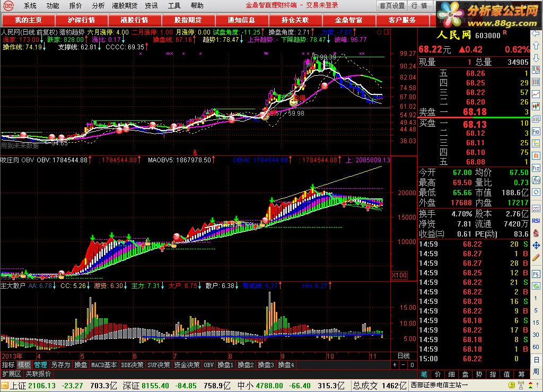The height and width of the screenshot is (392, 543).
Task: Open 港股行情 navigation button
Action: tap(135, 20)
